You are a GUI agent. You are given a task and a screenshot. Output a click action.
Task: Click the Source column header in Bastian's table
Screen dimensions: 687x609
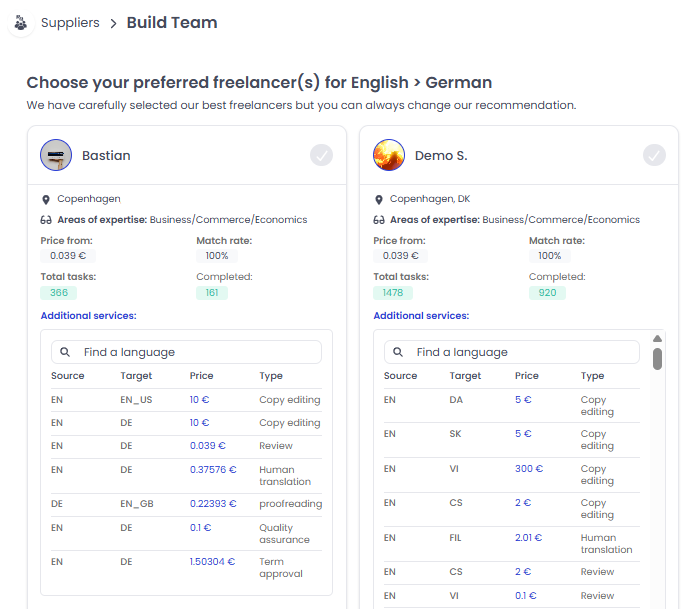pos(67,376)
